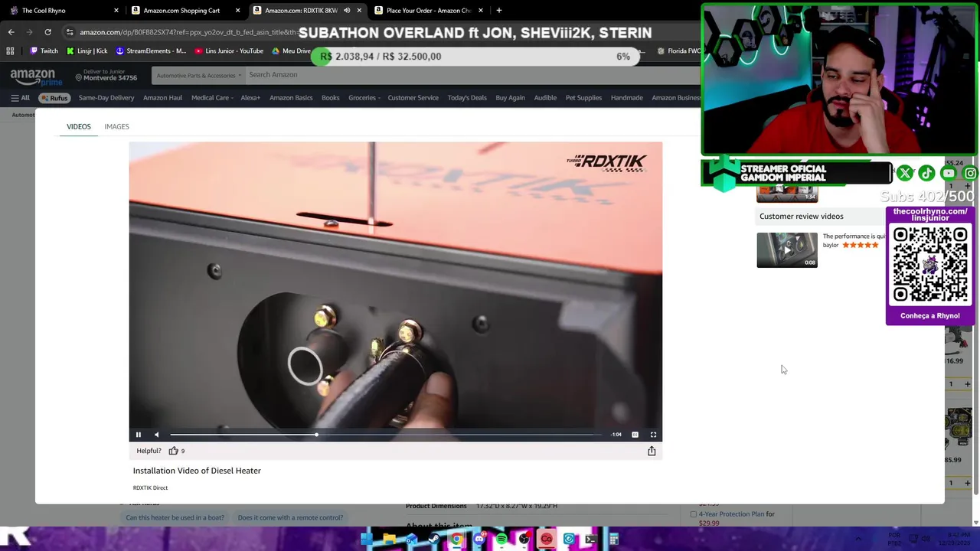Select the VIDEOS tab

[x=78, y=126]
